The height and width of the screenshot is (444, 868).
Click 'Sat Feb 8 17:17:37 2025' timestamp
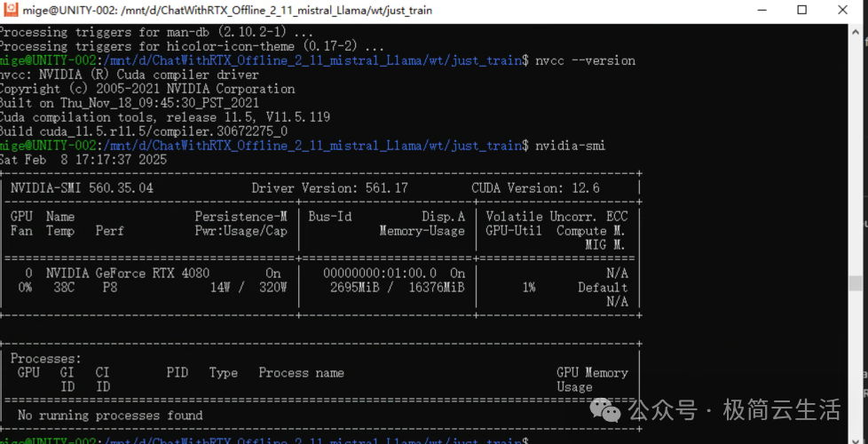point(83,160)
